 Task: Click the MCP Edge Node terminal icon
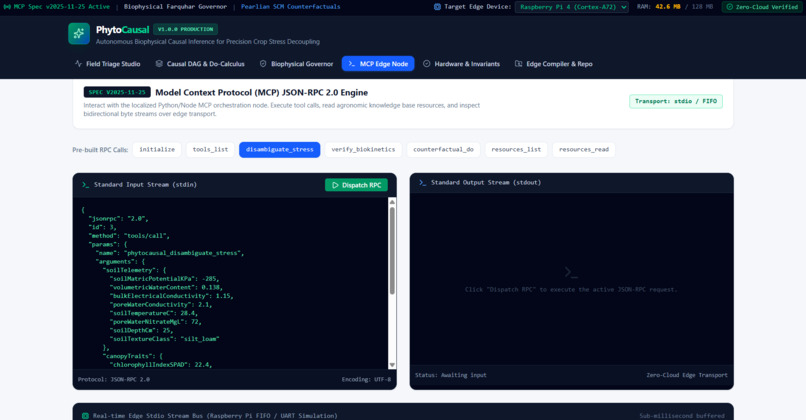(x=352, y=64)
